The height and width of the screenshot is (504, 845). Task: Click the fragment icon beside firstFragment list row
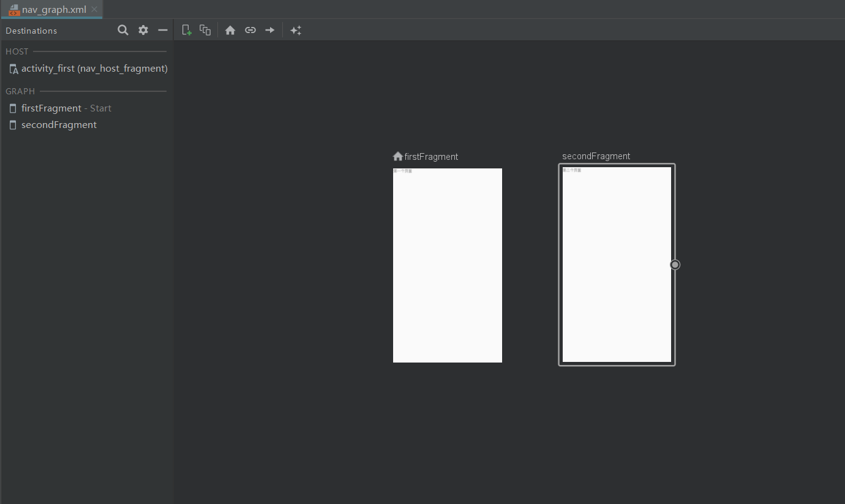pyautogui.click(x=13, y=108)
